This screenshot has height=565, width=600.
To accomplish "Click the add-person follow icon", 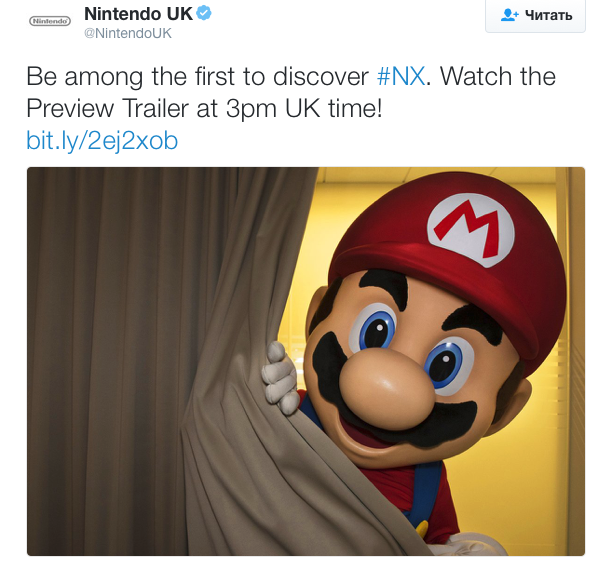I will coord(509,15).
